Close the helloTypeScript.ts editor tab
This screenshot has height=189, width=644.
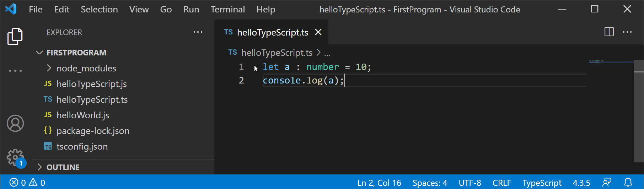[318, 32]
